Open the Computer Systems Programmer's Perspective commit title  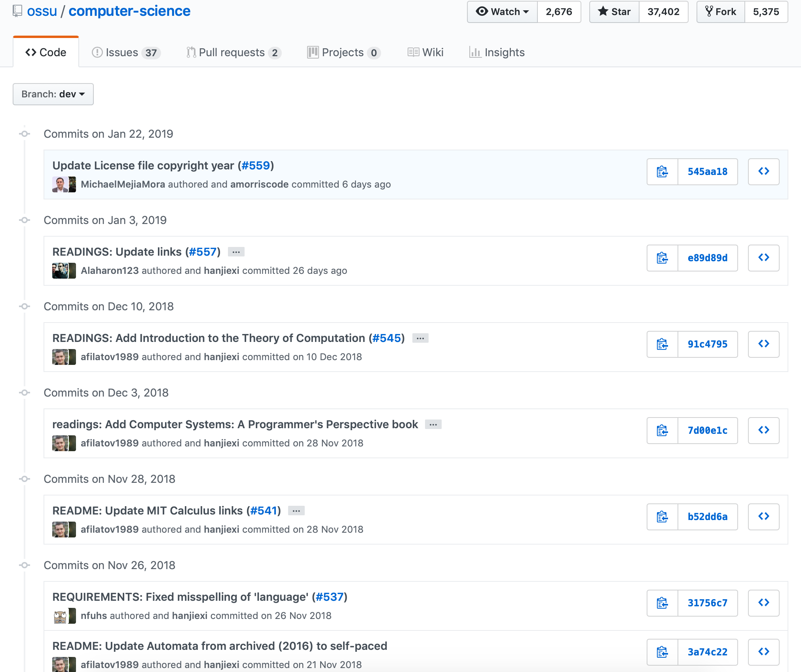pyautogui.click(x=235, y=424)
